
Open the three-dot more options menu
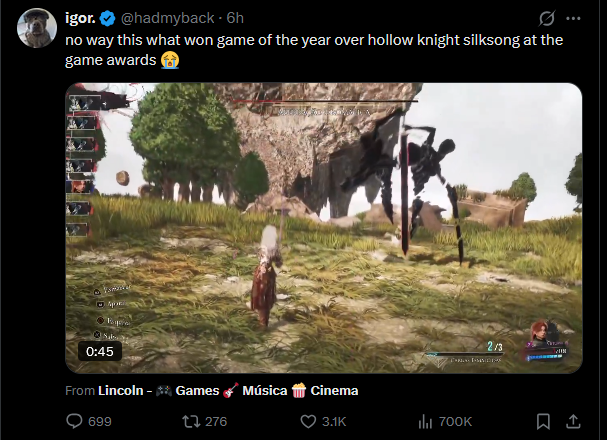573,18
